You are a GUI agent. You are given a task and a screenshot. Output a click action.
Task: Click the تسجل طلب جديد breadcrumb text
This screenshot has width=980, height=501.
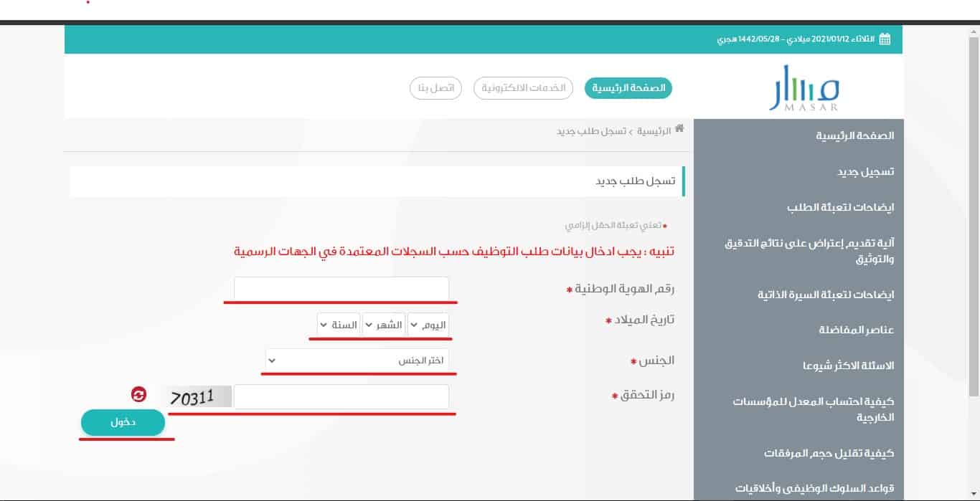tap(592, 132)
